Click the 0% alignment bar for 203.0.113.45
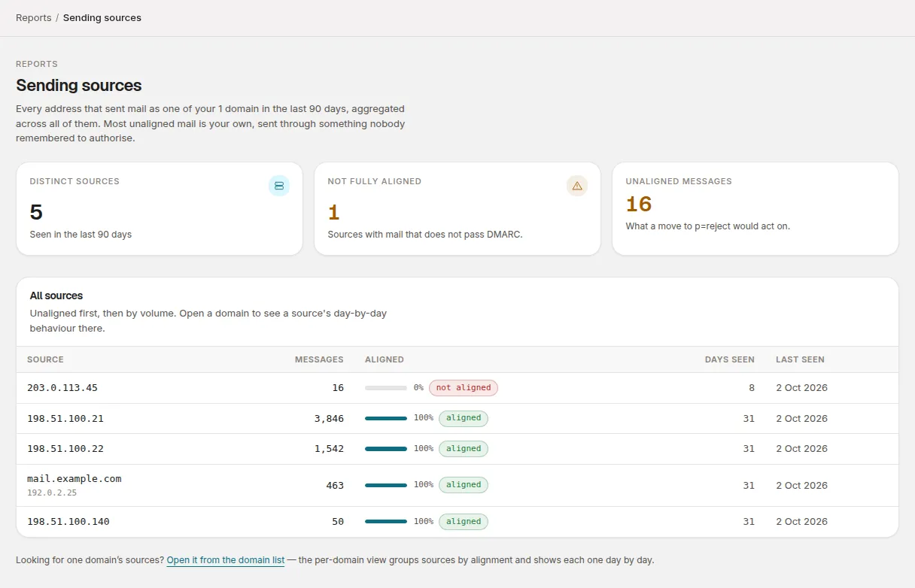 coord(386,388)
